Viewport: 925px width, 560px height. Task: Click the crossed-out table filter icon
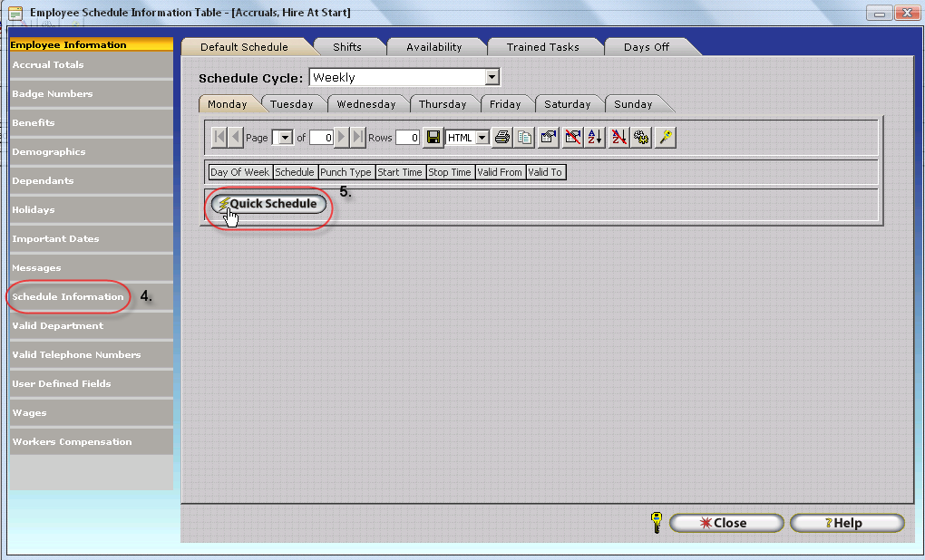pyautogui.click(x=572, y=138)
